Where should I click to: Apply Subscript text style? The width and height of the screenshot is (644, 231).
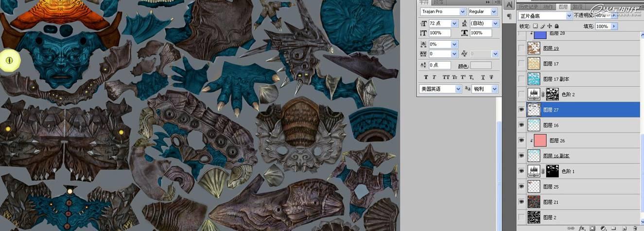[471, 77]
